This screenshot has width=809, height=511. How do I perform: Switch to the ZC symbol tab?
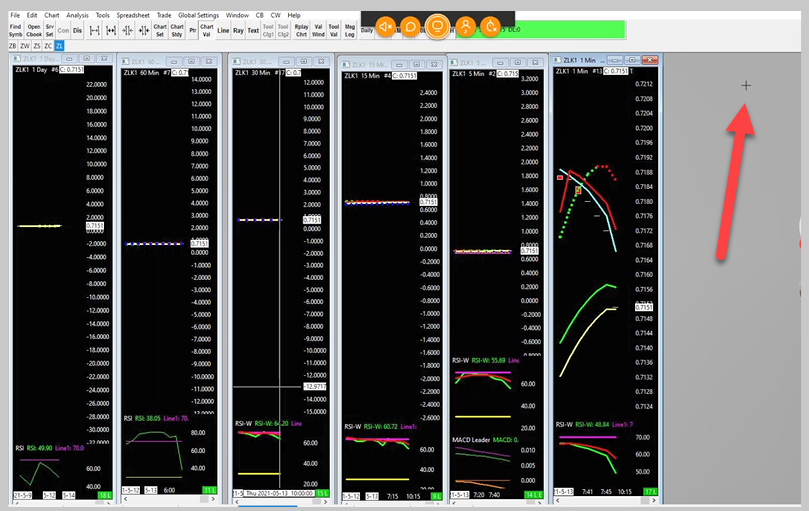[x=48, y=46]
